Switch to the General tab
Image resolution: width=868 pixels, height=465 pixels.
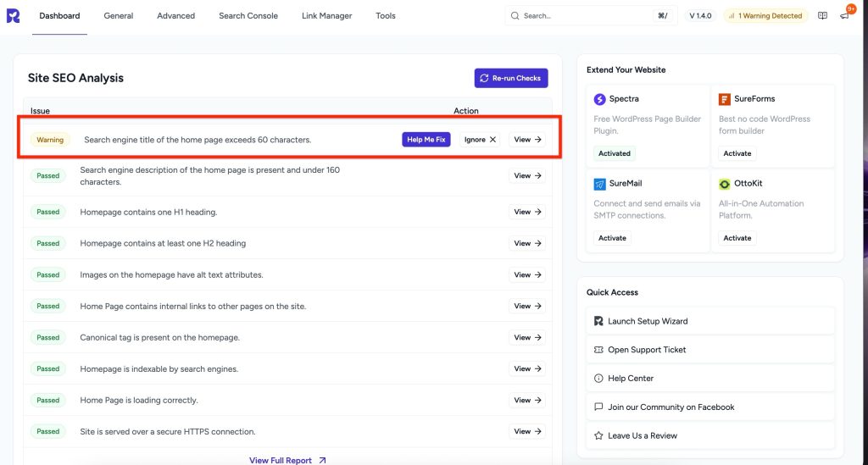click(x=119, y=16)
